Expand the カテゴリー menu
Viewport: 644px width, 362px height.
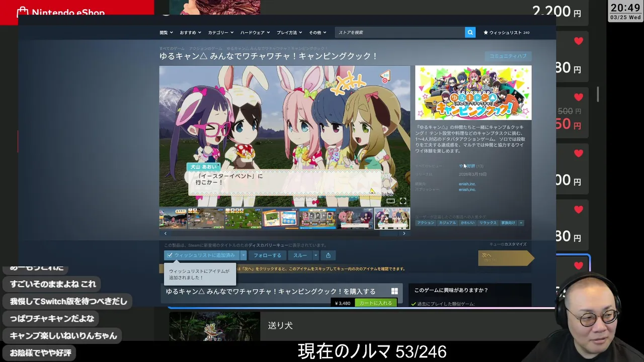click(x=220, y=33)
